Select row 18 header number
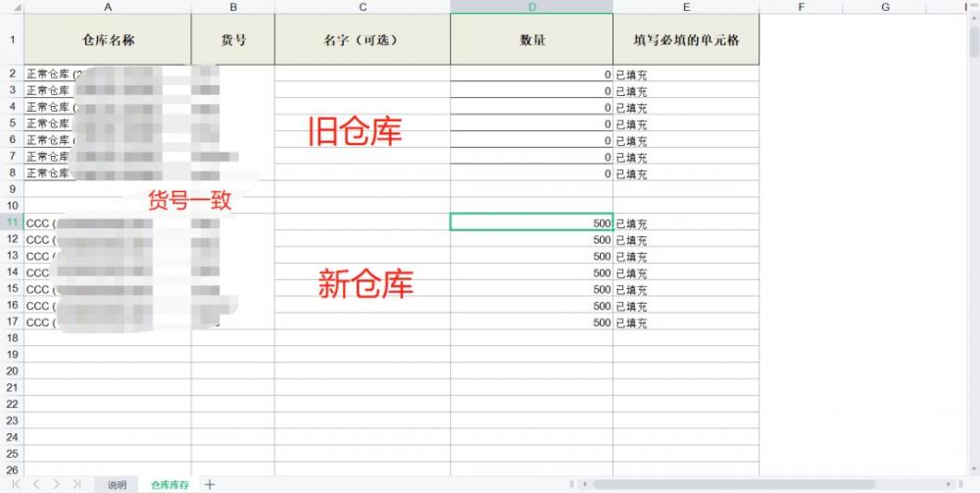This screenshot has width=980, height=493. coord(12,338)
